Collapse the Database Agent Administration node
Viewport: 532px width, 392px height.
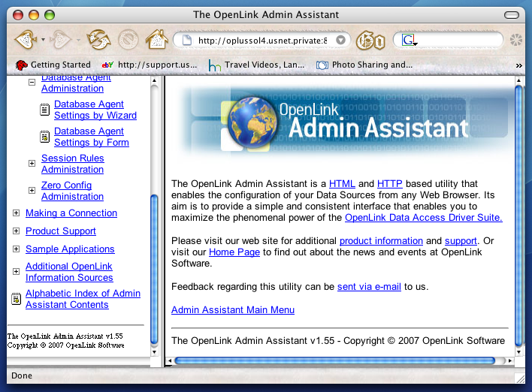[32, 83]
